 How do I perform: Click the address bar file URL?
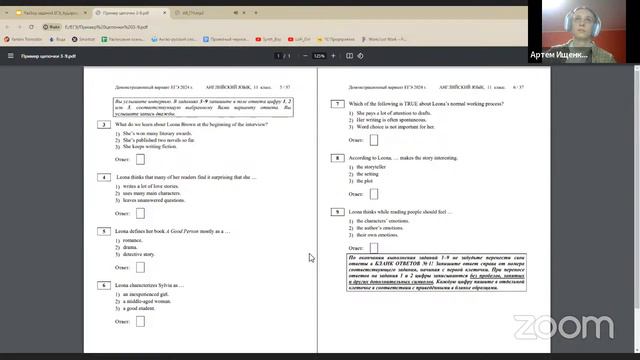point(107,27)
